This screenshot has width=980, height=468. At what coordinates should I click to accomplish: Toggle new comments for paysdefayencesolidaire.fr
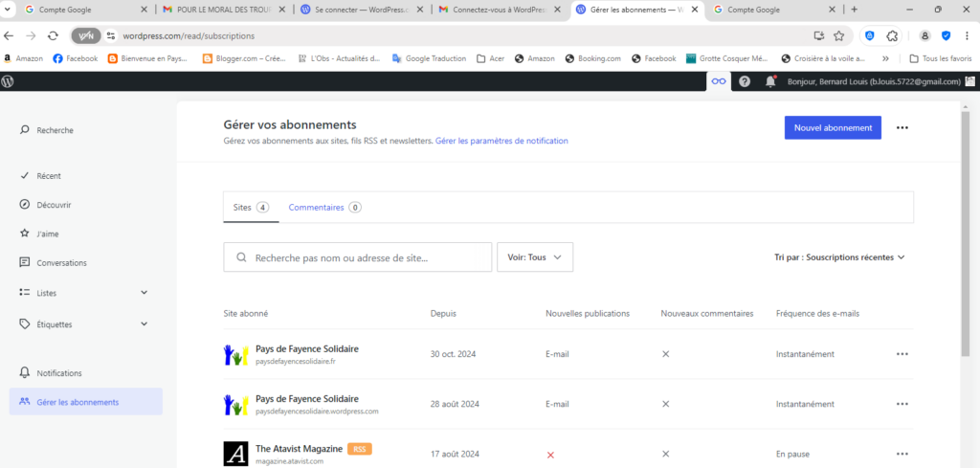(665, 354)
